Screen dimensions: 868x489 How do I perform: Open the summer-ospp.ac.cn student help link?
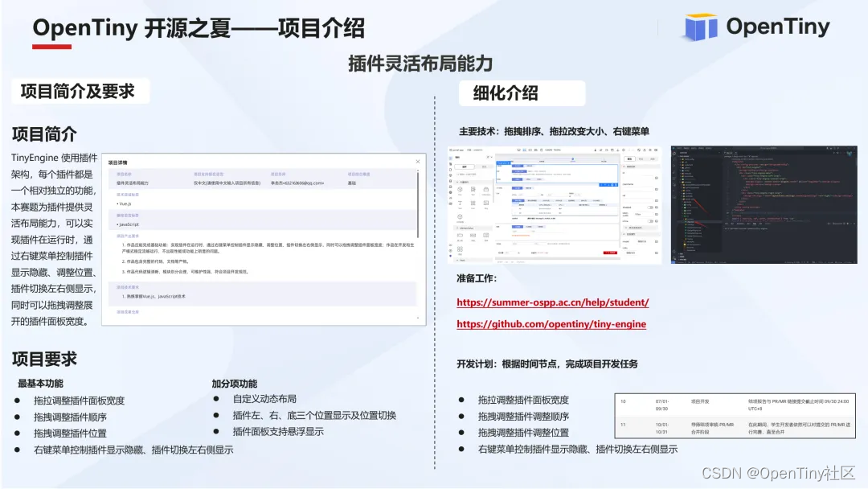(552, 302)
